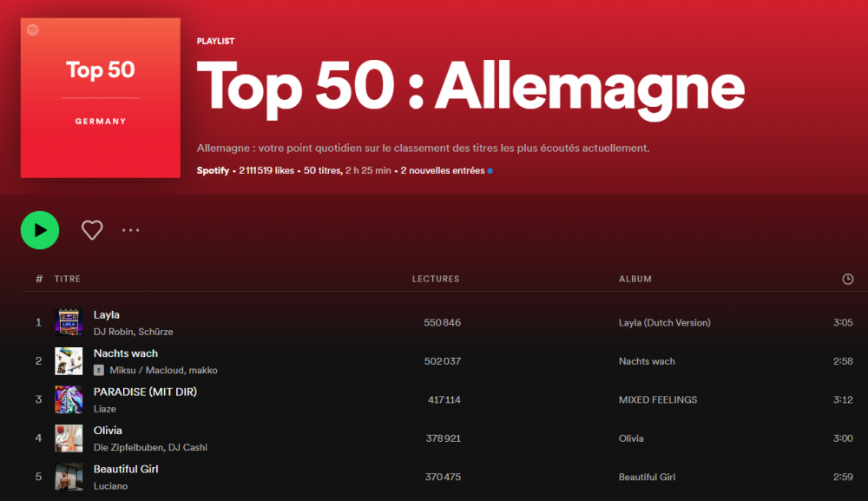The image size is (868, 501).
Task: Click the Top 50 : Allemagne heading
Action: (x=470, y=89)
